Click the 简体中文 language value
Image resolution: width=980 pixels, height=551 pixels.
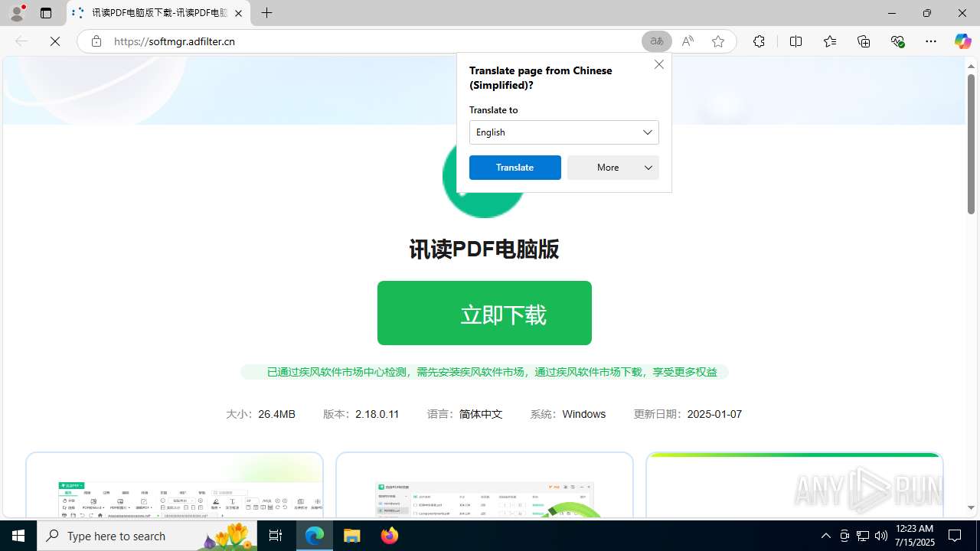(x=481, y=414)
